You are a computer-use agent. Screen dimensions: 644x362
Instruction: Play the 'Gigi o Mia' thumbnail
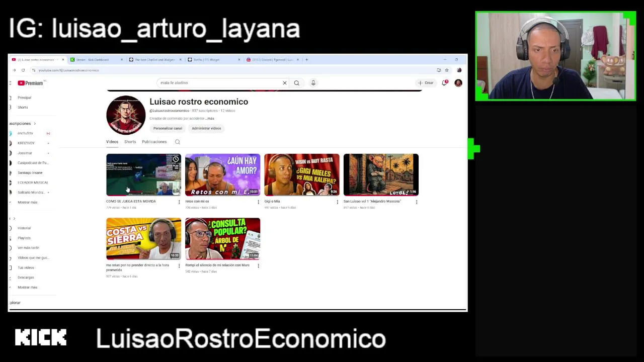click(301, 174)
